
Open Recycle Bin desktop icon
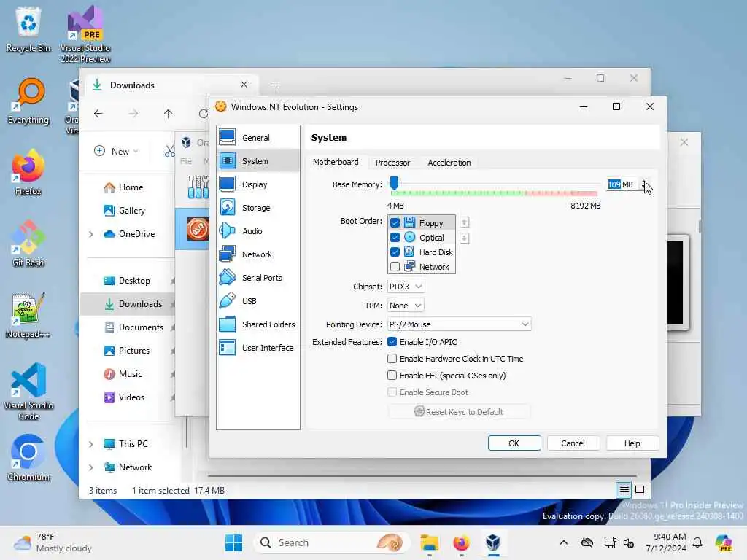pyautogui.click(x=28, y=28)
